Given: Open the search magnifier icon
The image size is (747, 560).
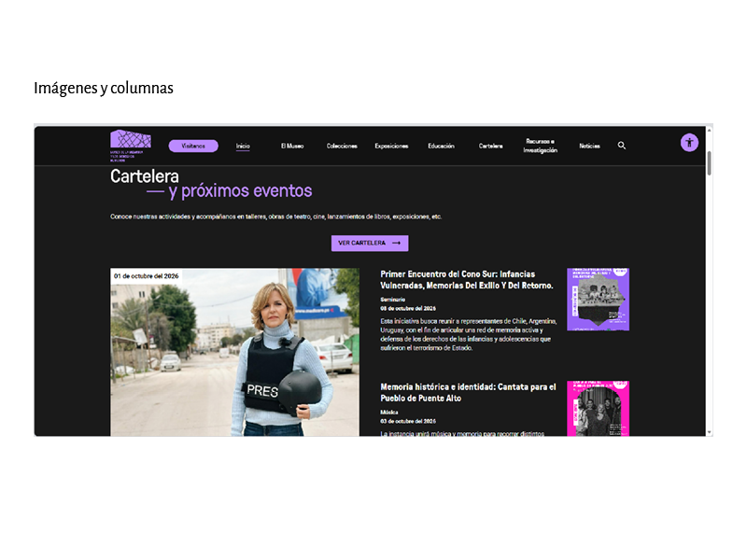Looking at the screenshot, I should point(622,146).
